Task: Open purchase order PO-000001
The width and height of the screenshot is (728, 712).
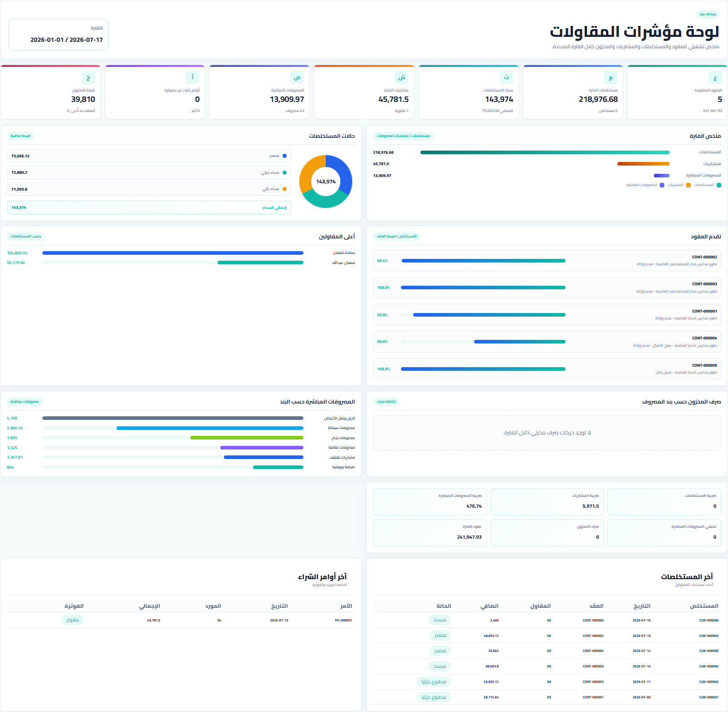Action: [x=181, y=620]
